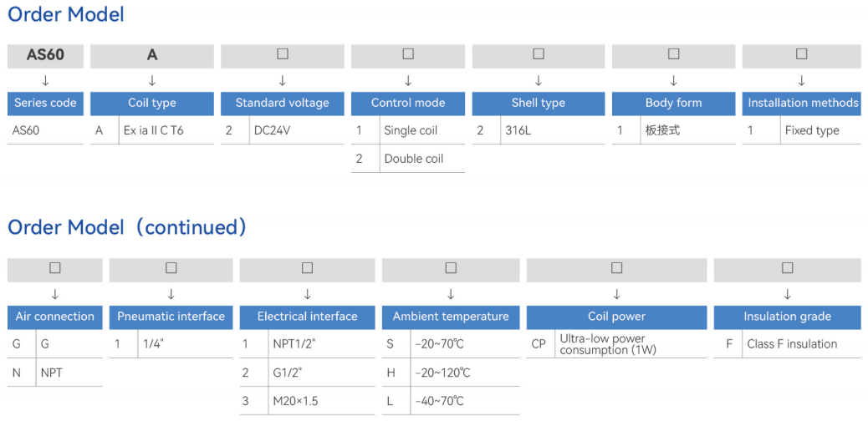This screenshot has width=868, height=421.
Task: Select the Series code header
Action: (45, 104)
